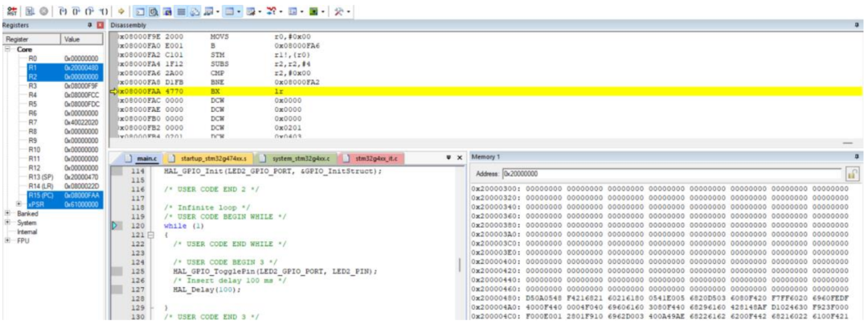
Task: Toggle the Registers Window icon
Action: [x=181, y=10]
